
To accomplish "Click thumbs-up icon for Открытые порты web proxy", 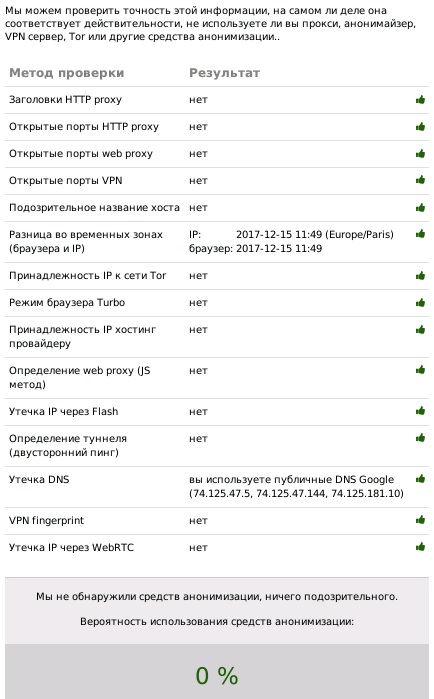I will click(420, 154).
